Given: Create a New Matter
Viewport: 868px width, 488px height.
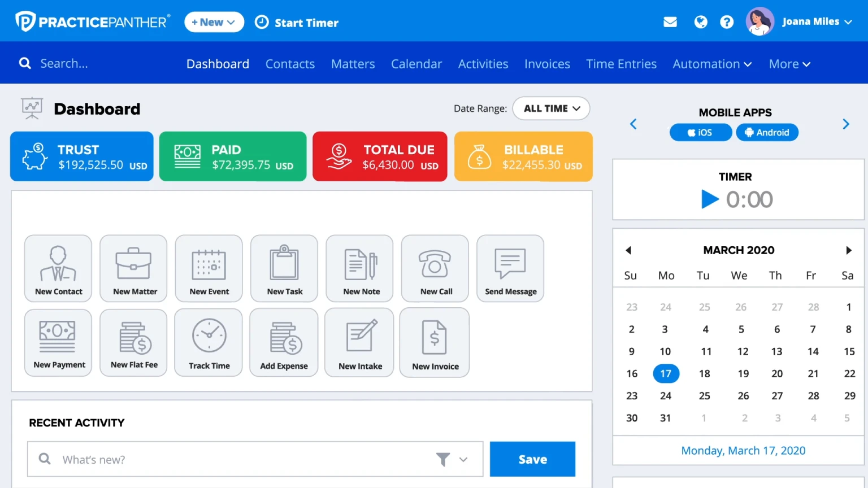Looking at the screenshot, I should point(133,268).
